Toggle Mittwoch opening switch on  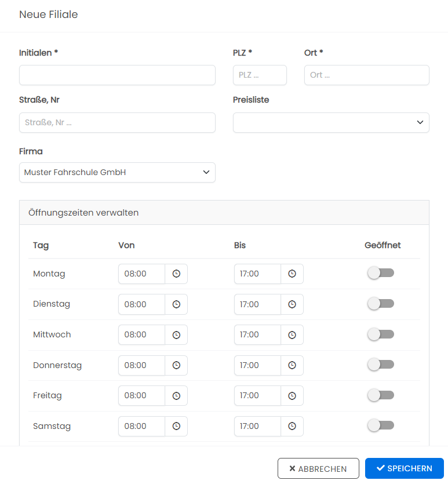(x=381, y=334)
